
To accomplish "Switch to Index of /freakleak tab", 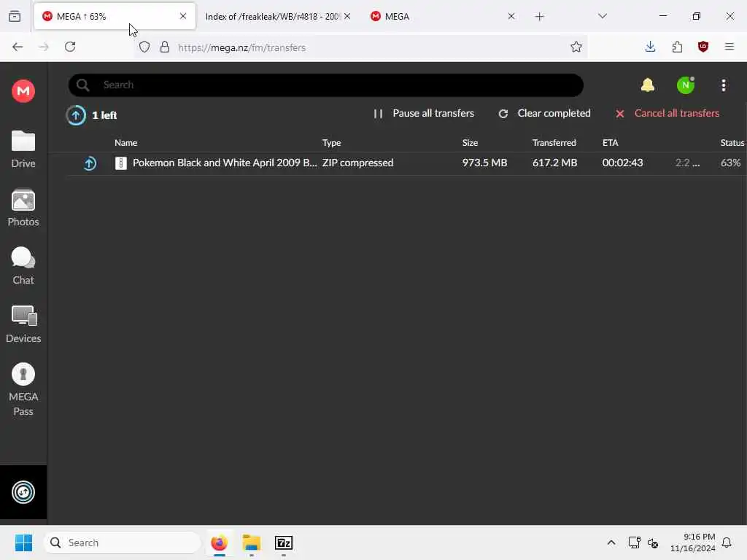I will tap(273, 16).
